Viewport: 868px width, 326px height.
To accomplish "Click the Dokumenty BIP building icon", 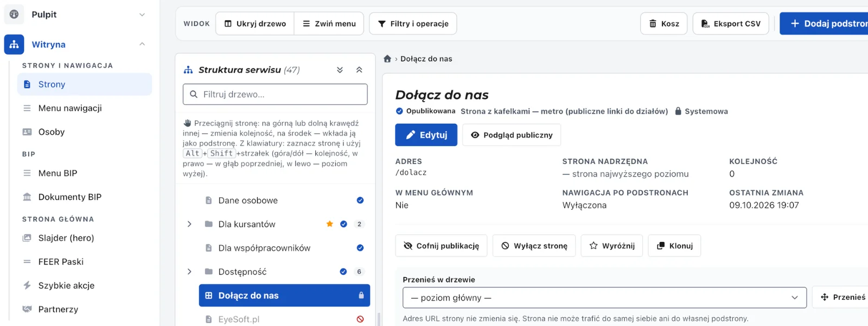I will click(27, 197).
